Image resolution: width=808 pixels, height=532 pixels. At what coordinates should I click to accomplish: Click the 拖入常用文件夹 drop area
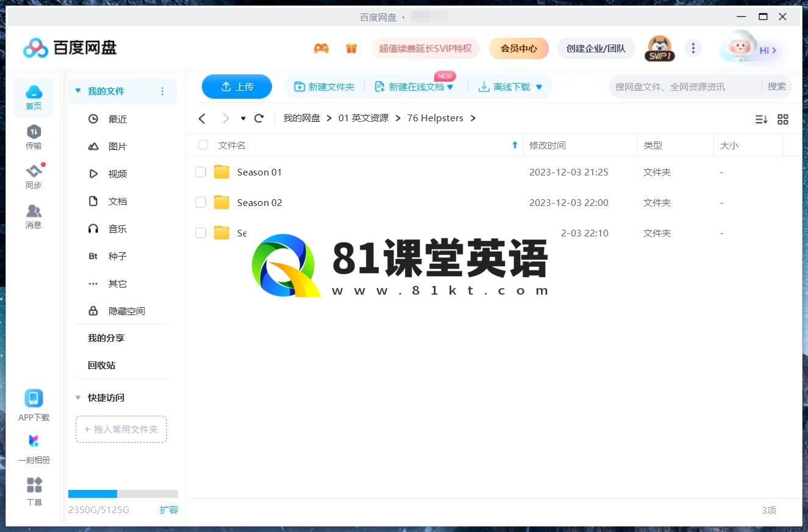121,429
